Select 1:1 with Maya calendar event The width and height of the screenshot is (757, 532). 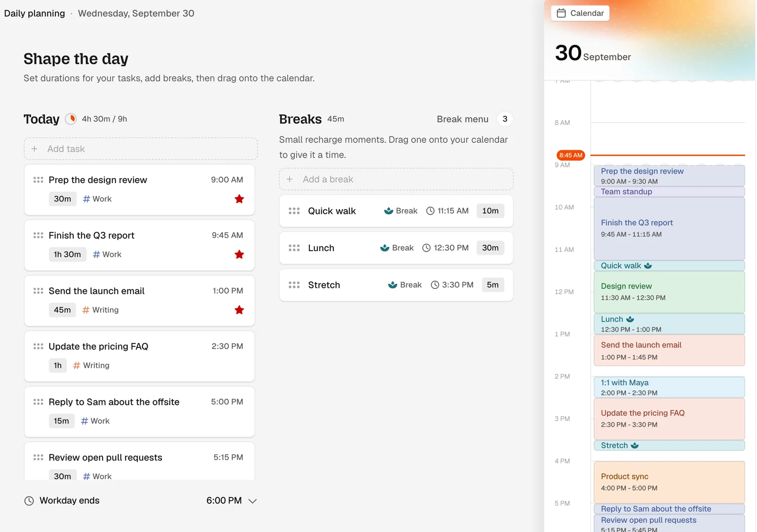tap(669, 387)
